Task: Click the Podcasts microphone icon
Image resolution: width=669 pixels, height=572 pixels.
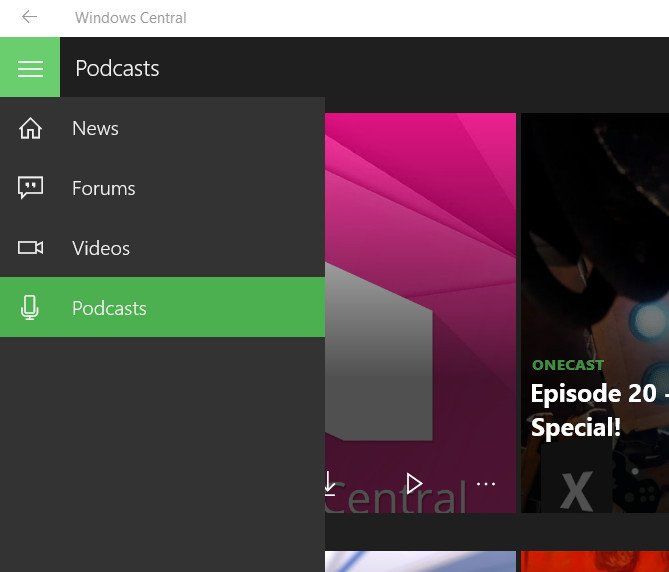Action: (29, 308)
